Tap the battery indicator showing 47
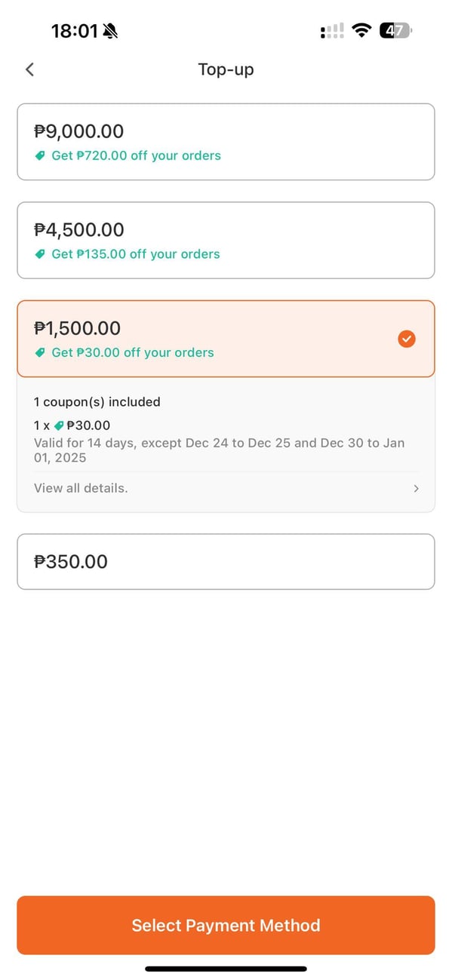Image resolution: width=452 pixels, height=980 pixels. (395, 30)
